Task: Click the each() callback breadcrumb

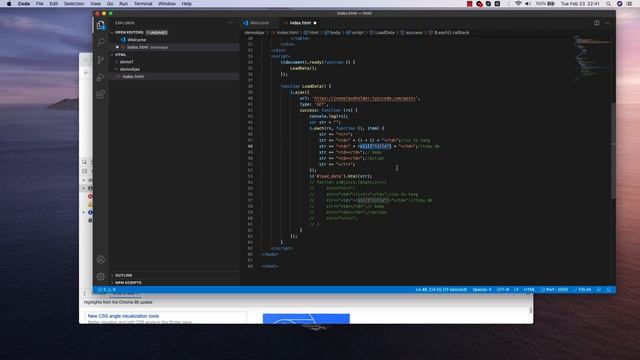Action: coord(451,32)
